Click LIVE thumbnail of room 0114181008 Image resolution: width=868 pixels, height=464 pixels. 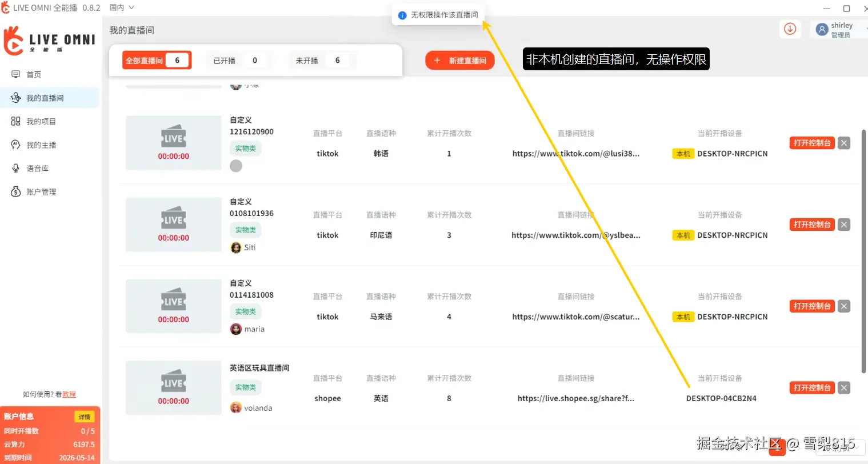(x=174, y=306)
